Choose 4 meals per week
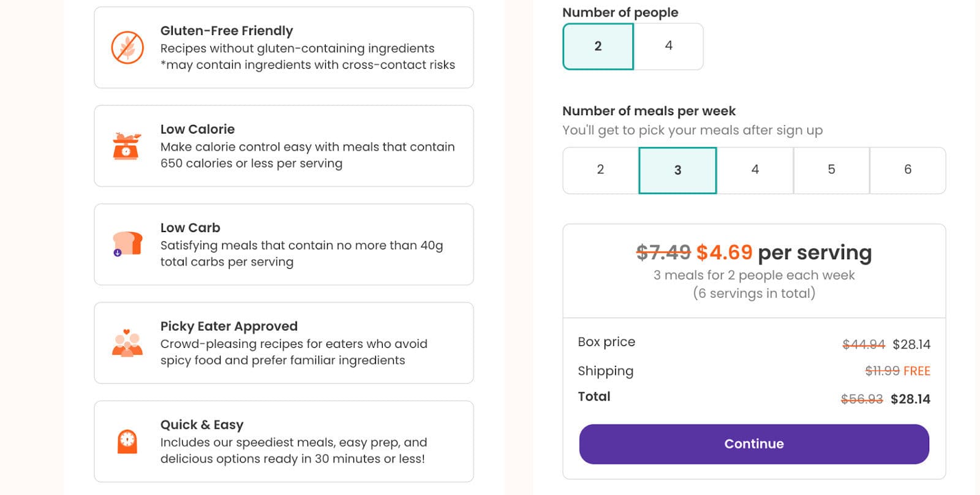 755,170
